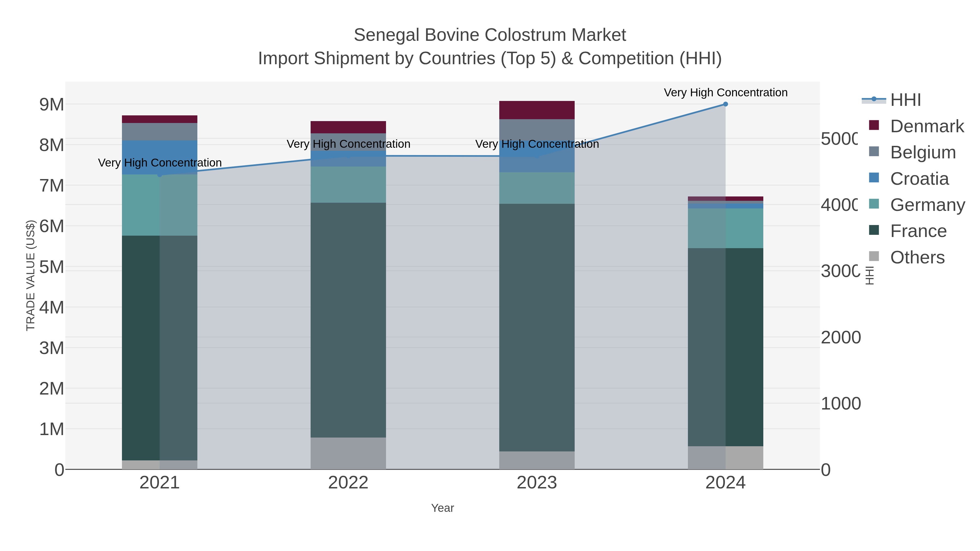Viewport: 980px width, 551px height.
Task: Click the 'Very High Concentration' label above 2023
Action: (x=537, y=144)
